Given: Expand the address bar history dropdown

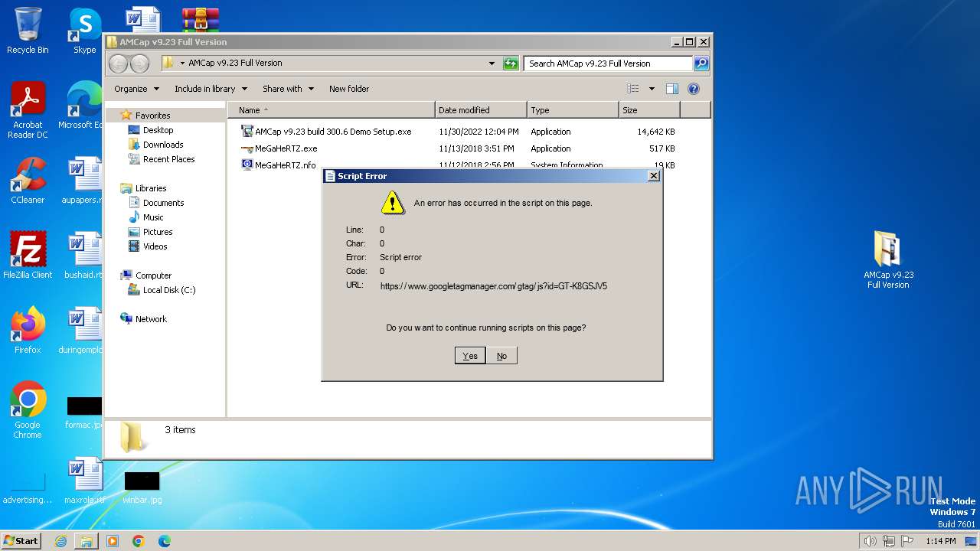Looking at the screenshot, I should [x=492, y=64].
